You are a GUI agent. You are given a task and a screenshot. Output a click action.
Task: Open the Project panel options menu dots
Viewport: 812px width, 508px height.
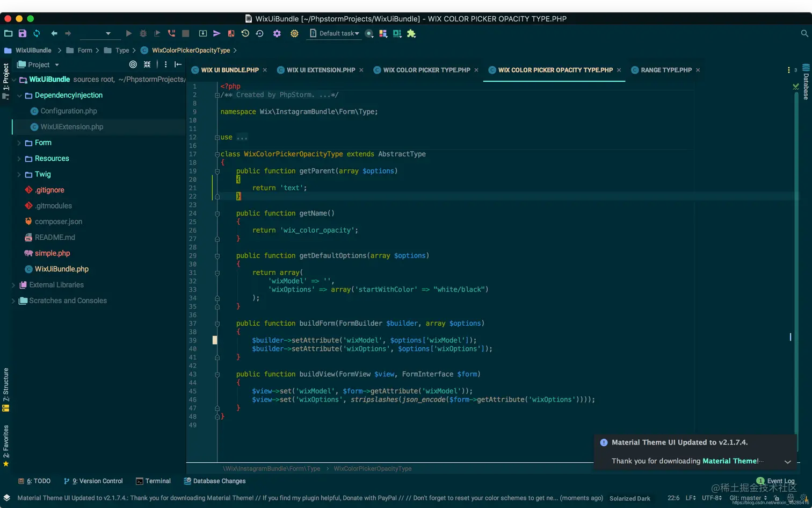click(165, 65)
